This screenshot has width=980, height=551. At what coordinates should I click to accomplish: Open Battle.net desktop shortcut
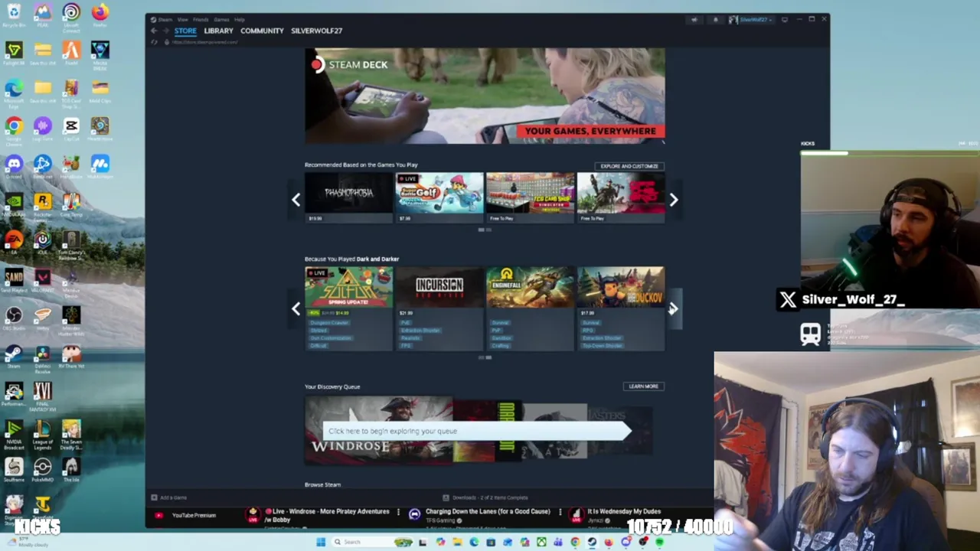43,166
